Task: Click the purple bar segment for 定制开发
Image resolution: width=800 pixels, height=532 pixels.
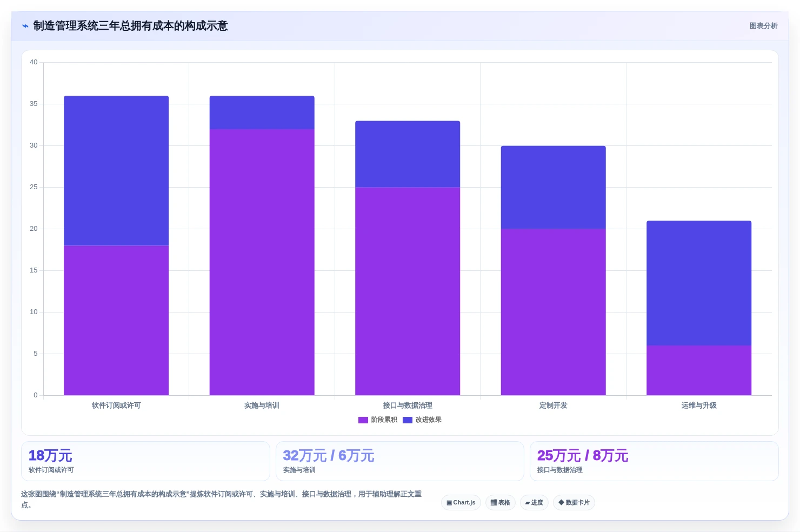Action: pyautogui.click(x=553, y=312)
